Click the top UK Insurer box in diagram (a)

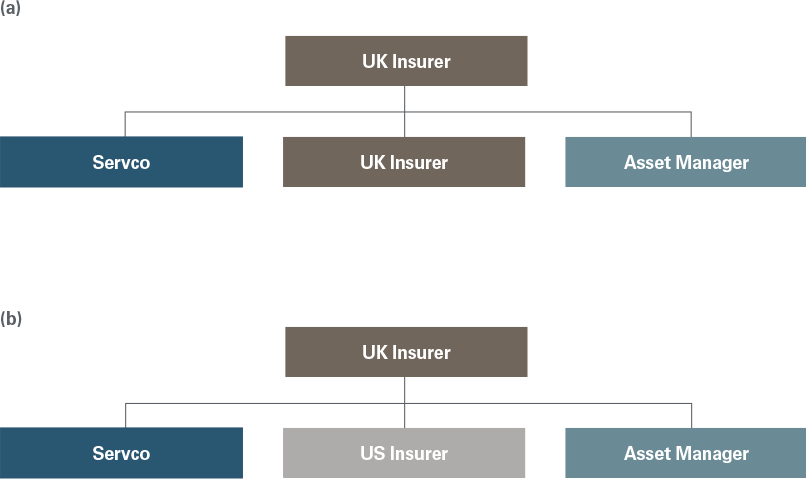(406, 61)
